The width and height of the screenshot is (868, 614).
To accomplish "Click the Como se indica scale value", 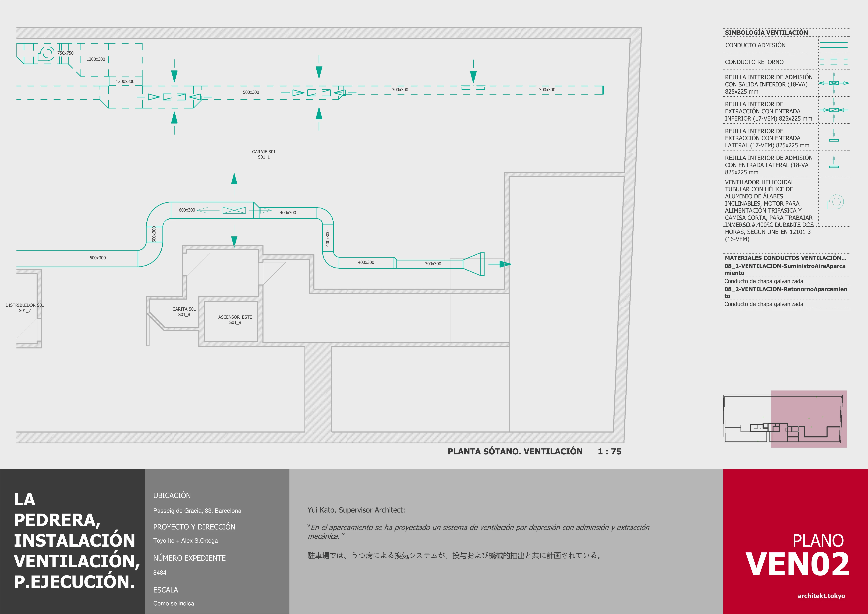I will [x=173, y=603].
